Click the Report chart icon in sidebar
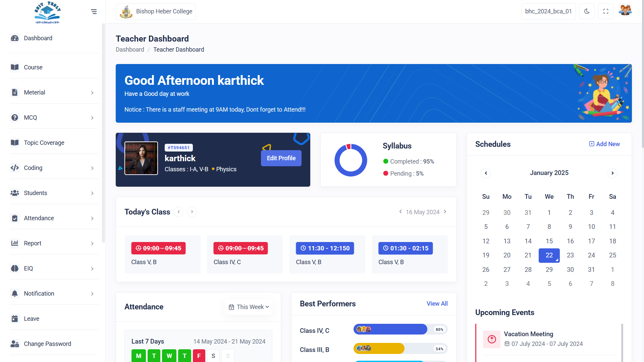The width and height of the screenshot is (644, 362). pos(15,243)
